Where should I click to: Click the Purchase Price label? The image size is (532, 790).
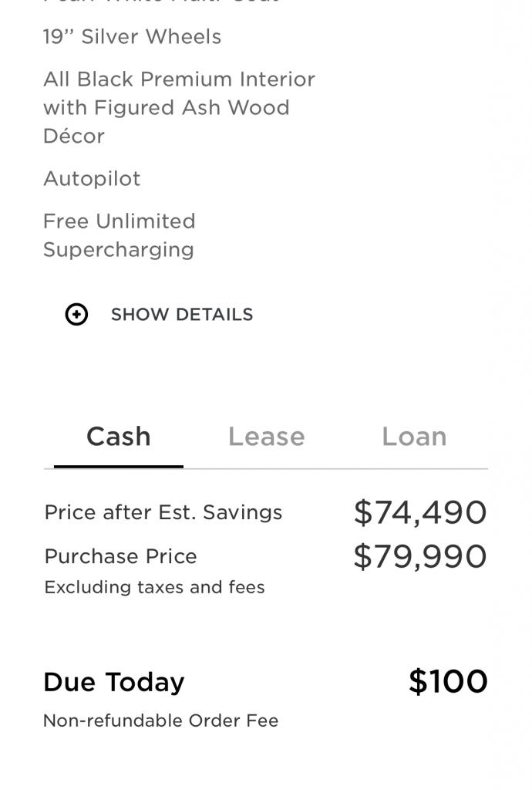(120, 557)
